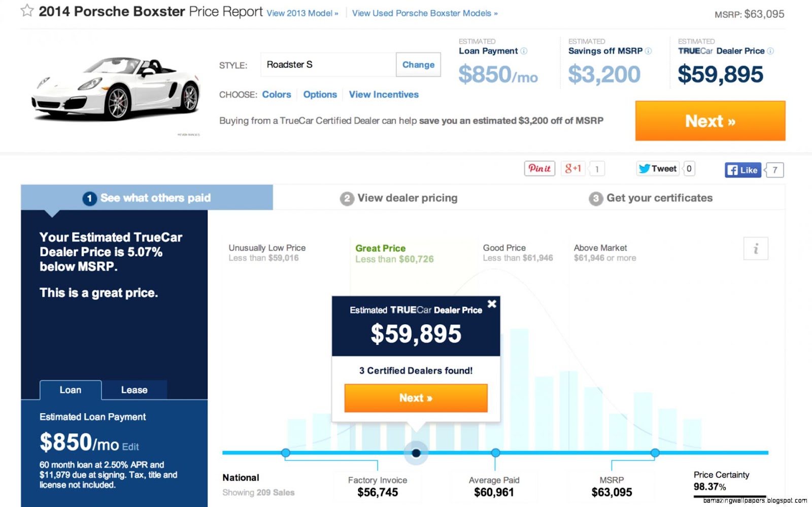Viewport: 812px width, 507px height.
Task: Switch view to National sales data
Action: [240, 478]
